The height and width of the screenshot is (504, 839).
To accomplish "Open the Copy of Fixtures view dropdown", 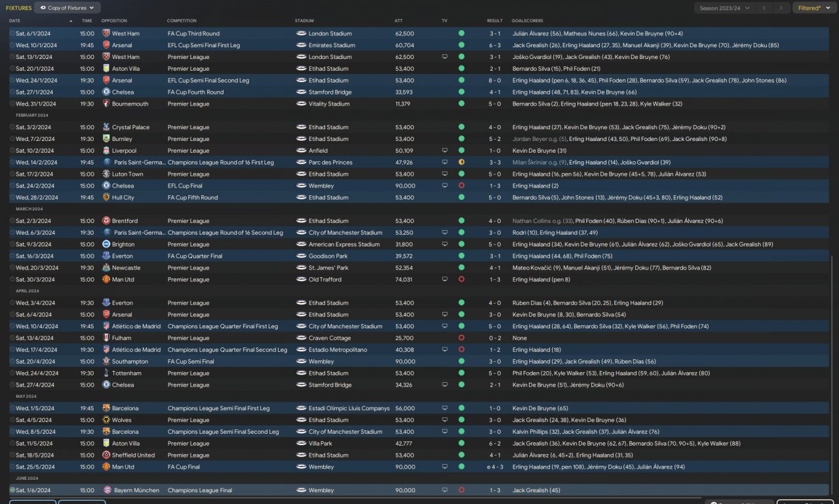I will (x=67, y=8).
